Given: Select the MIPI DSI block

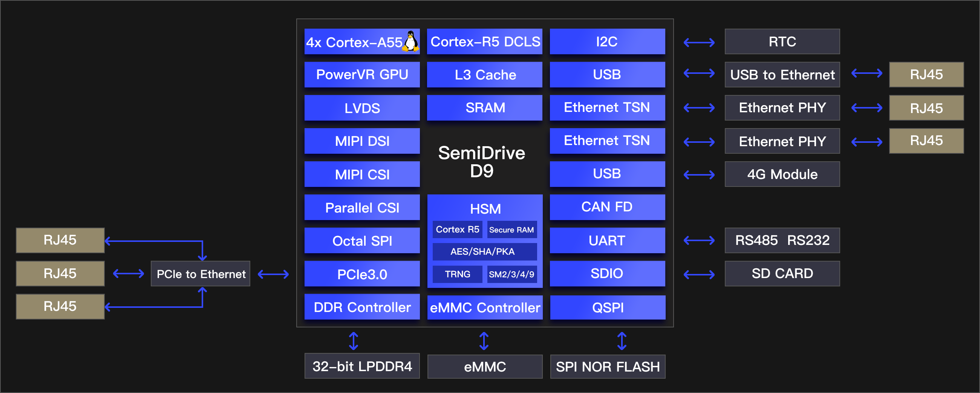Looking at the screenshot, I should tap(362, 141).
